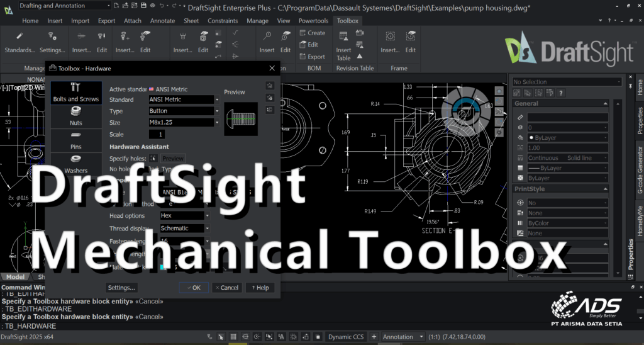The width and height of the screenshot is (644, 345).
Task: Switch to the Home ribbon tab
Action: 30,21
